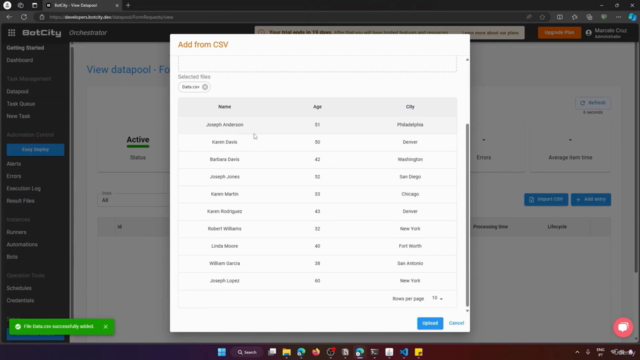
Task: Open Bots in the sidebar
Action: point(12,257)
